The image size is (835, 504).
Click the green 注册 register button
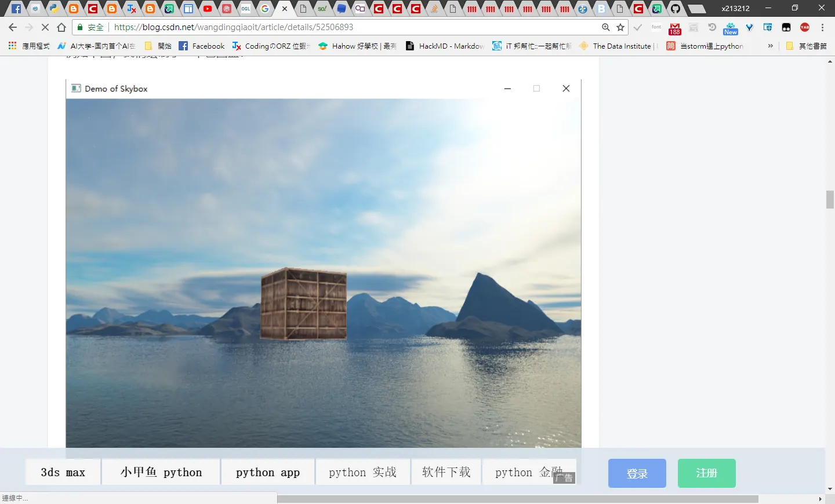click(707, 473)
